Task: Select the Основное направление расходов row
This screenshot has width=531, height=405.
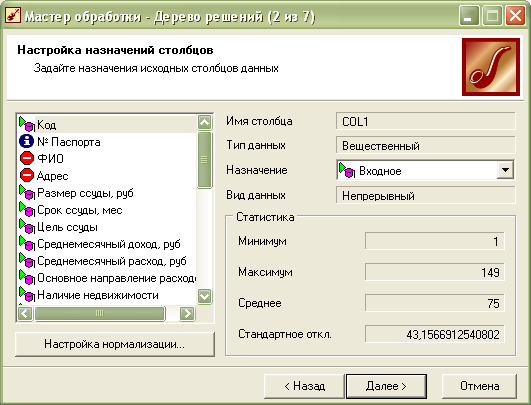Action: point(107,278)
